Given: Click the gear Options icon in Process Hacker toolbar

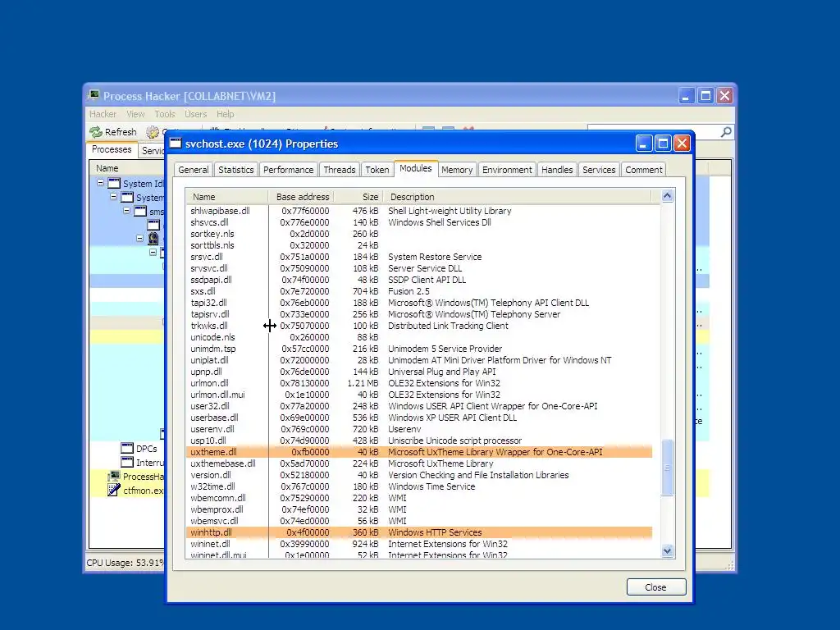Looking at the screenshot, I should click(x=153, y=132).
